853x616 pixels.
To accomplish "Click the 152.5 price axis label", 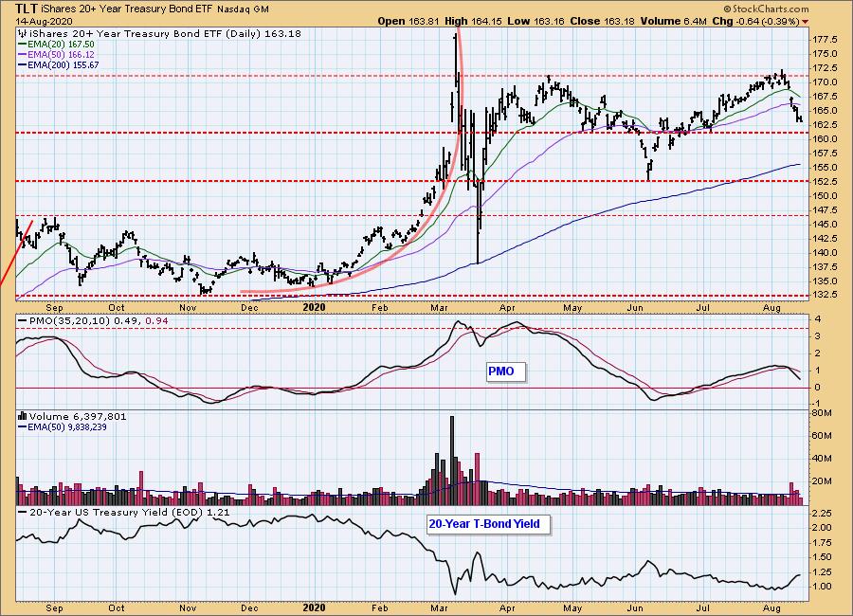I will [825, 182].
